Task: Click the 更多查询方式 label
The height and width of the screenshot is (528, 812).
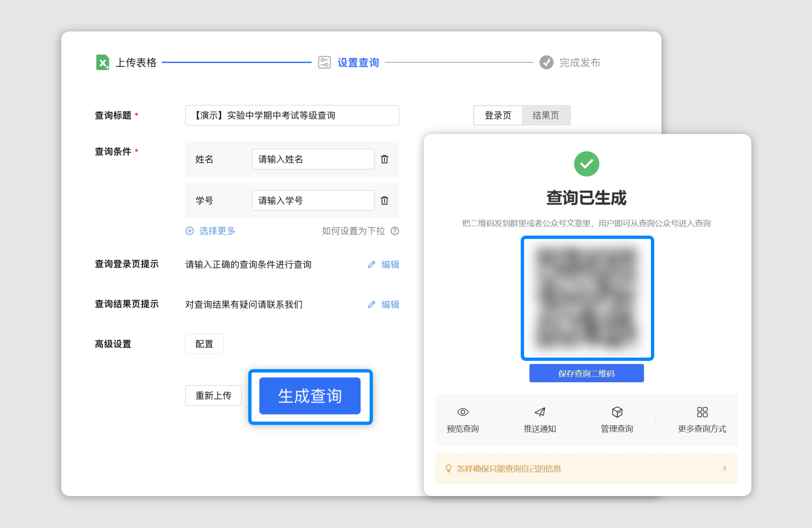Action: [x=702, y=429]
